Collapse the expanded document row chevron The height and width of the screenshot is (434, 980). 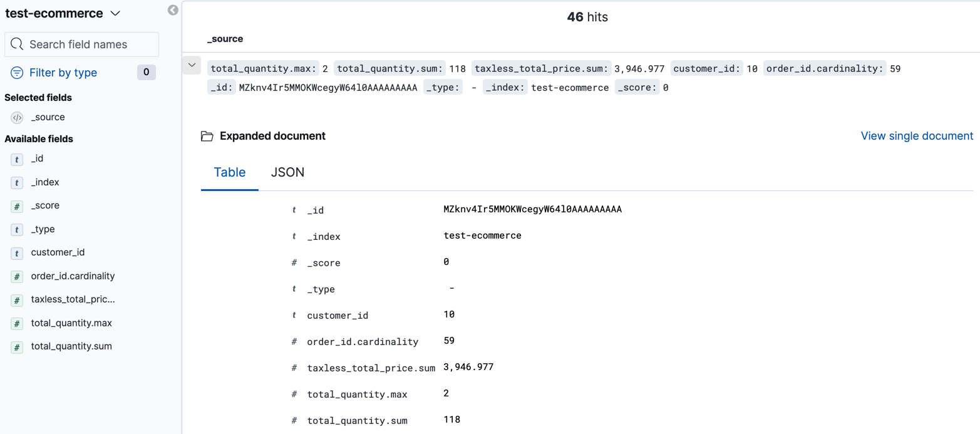pos(192,65)
